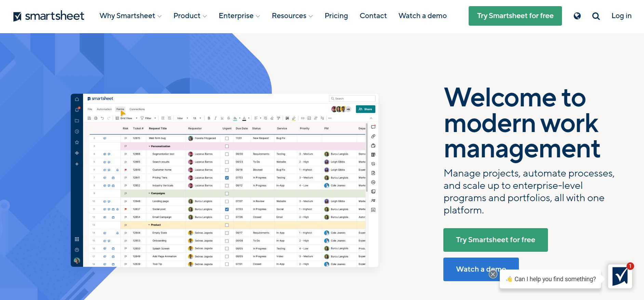Viewport: 644px width, 300px height.
Task: Expand the Resources menu
Action: tap(292, 16)
